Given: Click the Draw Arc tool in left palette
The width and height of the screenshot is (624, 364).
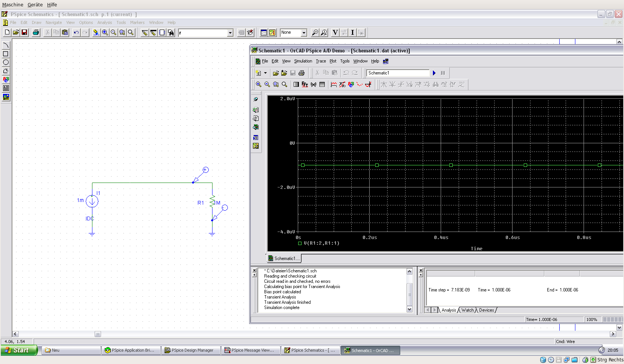Looking at the screenshot, I should pyautogui.click(x=6, y=45).
